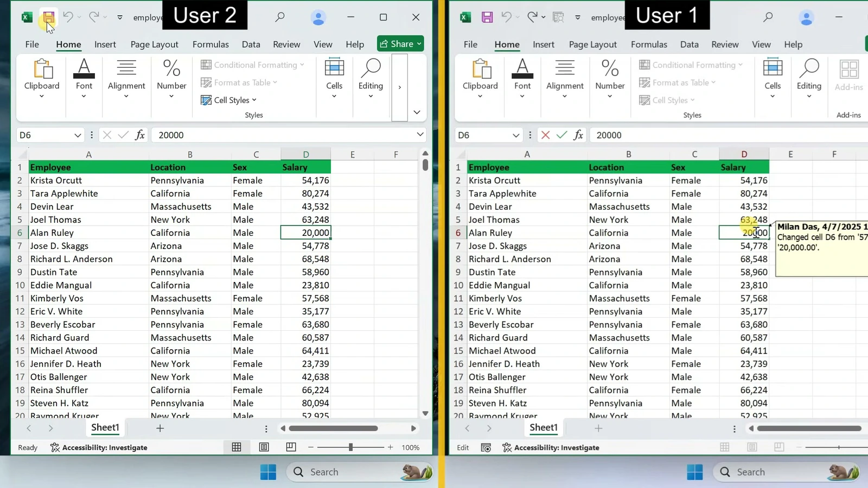Viewport: 868px width, 488px height.
Task: Switch to Page Break Preview in User 2 status bar
Action: pos(291,447)
